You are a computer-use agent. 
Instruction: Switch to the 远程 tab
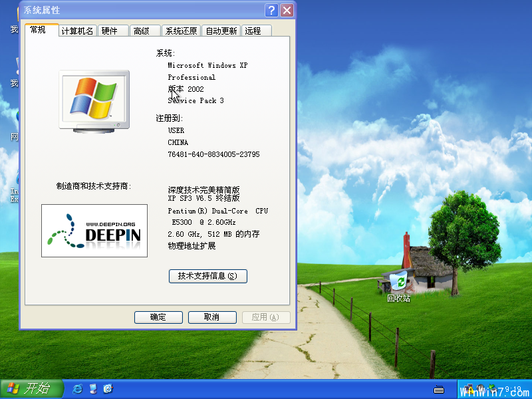coord(257,31)
